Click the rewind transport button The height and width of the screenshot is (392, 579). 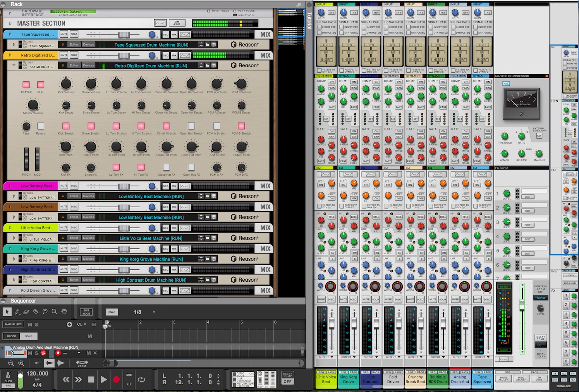tap(66, 380)
